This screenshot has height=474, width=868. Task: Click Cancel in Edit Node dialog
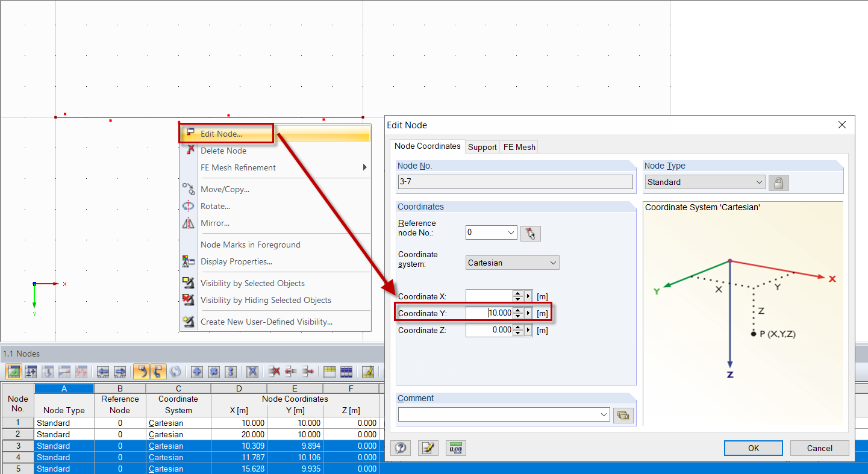820,448
